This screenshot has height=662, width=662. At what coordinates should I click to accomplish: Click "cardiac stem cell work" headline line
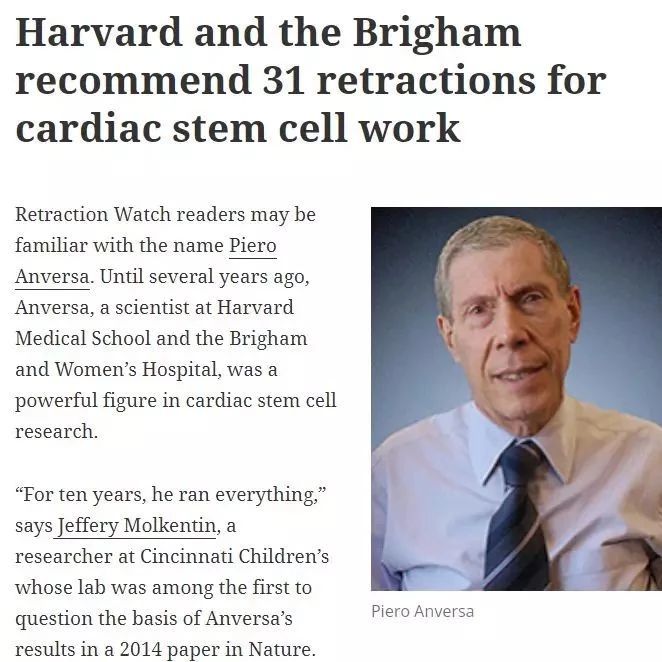coord(238,128)
